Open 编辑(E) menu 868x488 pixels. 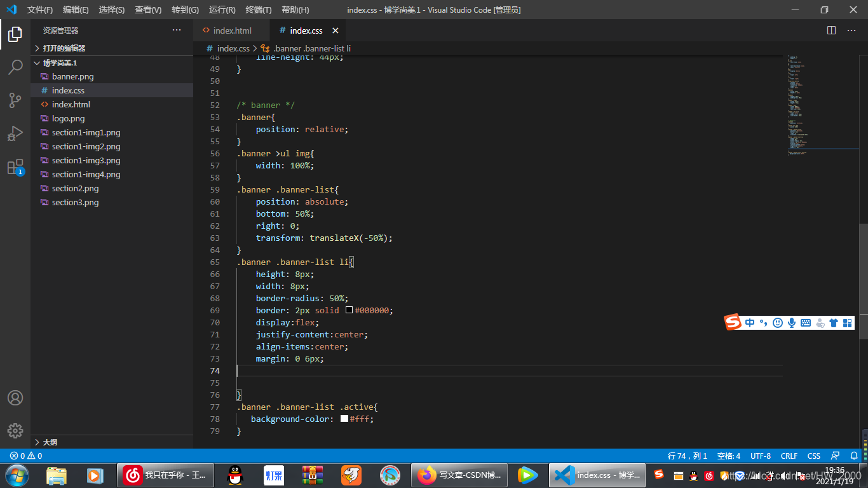[76, 10]
